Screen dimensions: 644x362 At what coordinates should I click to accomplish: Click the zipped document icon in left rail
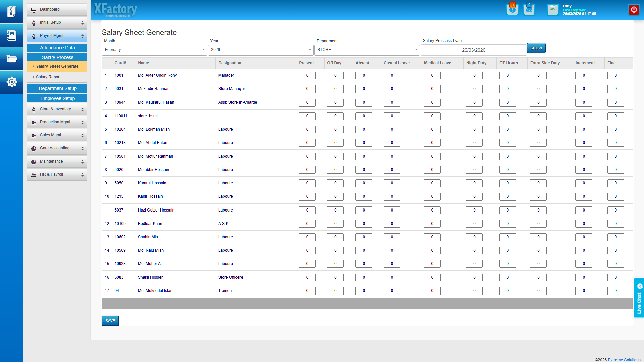point(11,12)
